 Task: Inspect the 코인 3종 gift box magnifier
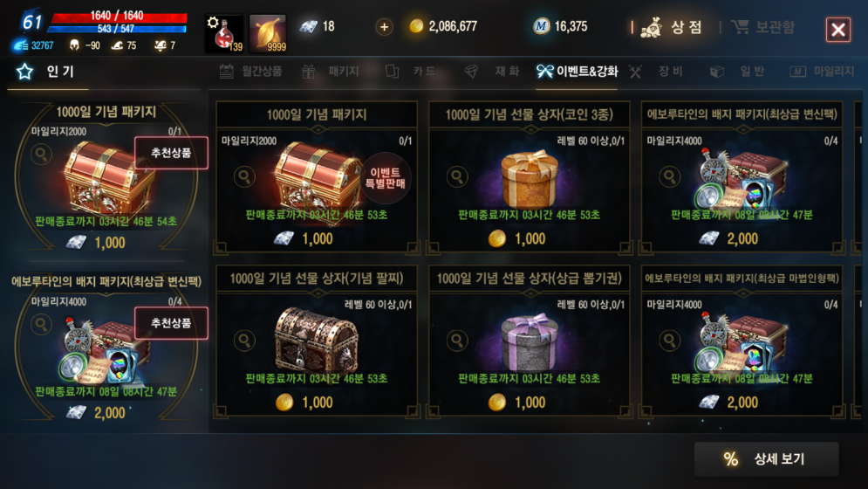(457, 177)
